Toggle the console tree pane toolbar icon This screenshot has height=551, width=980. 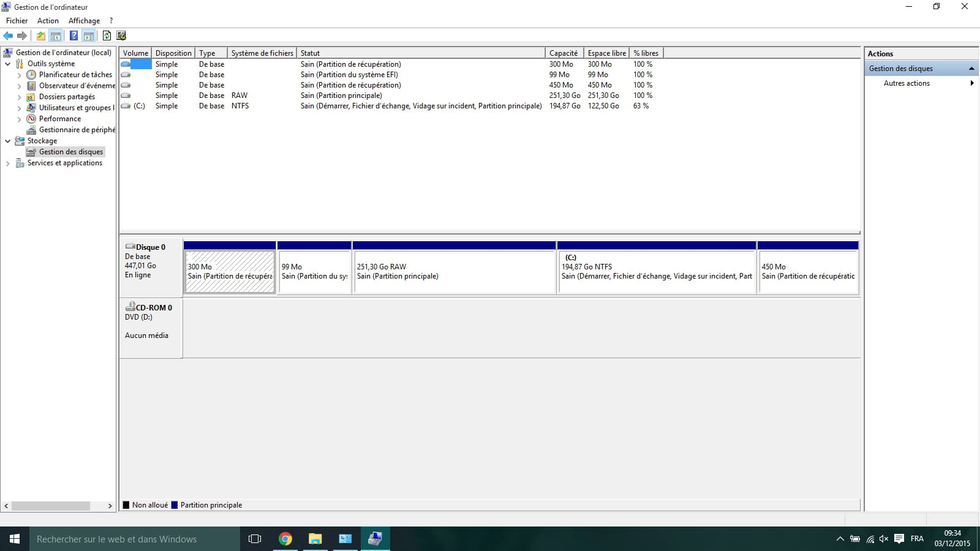(x=56, y=36)
